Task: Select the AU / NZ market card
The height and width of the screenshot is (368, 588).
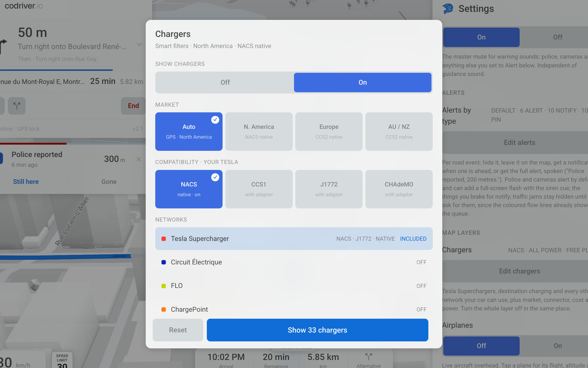Action: tap(399, 131)
